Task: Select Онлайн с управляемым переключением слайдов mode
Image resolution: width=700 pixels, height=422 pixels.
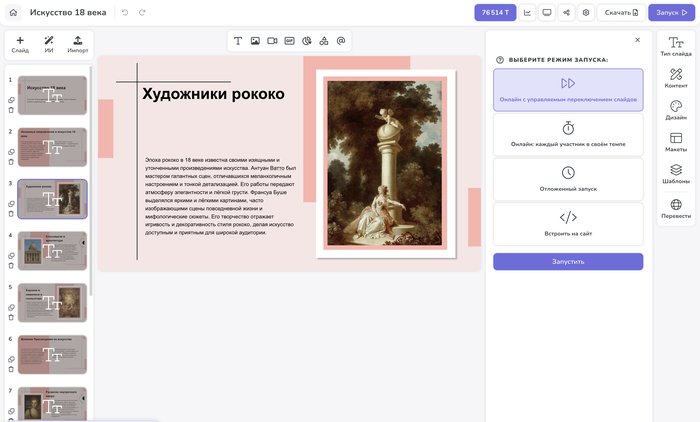Action: coord(568,90)
